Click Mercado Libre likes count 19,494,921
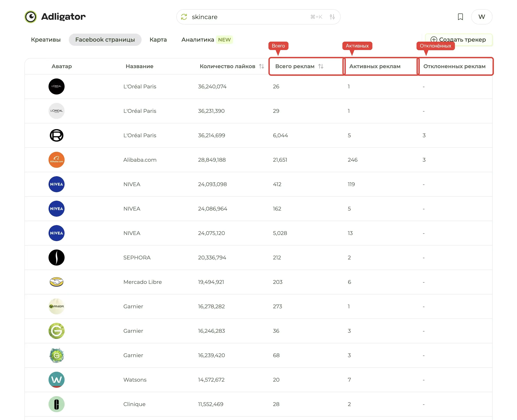Viewport: 517px width, 420px height. [211, 282]
